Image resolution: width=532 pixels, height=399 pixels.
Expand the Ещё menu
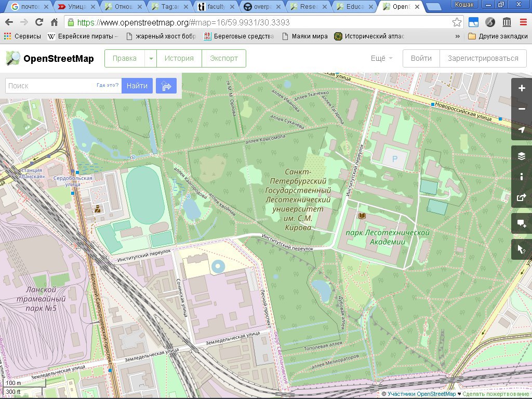pyautogui.click(x=381, y=58)
